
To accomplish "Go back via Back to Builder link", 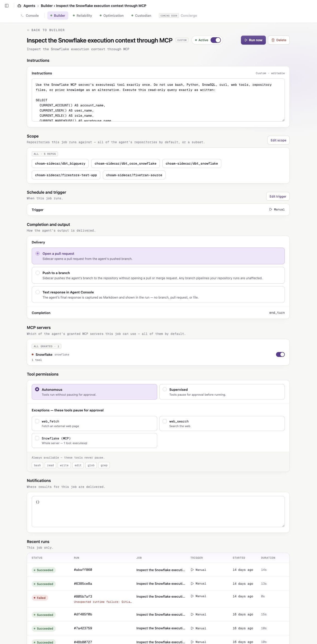I will [x=46, y=30].
